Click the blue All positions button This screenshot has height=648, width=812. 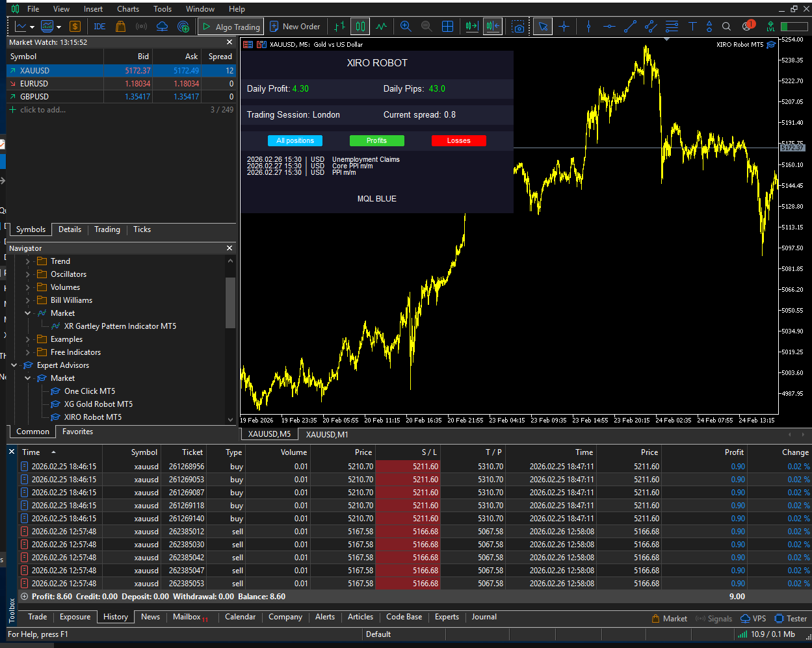tap(295, 140)
